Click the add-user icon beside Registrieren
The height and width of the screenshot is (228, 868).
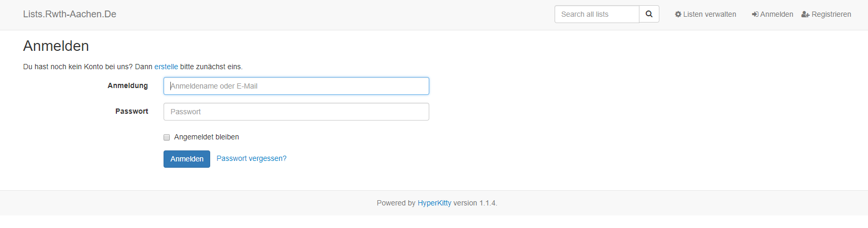(805, 14)
